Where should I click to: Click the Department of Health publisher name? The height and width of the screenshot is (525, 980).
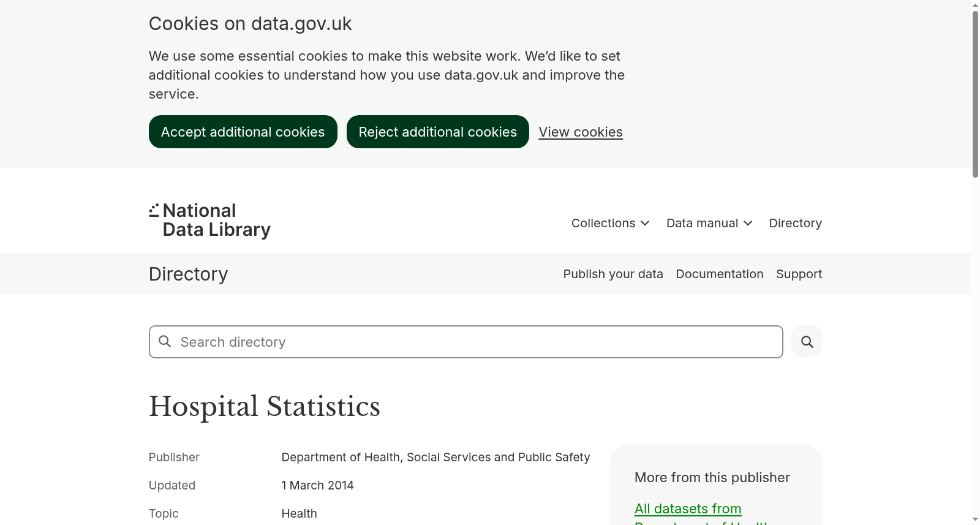435,457
